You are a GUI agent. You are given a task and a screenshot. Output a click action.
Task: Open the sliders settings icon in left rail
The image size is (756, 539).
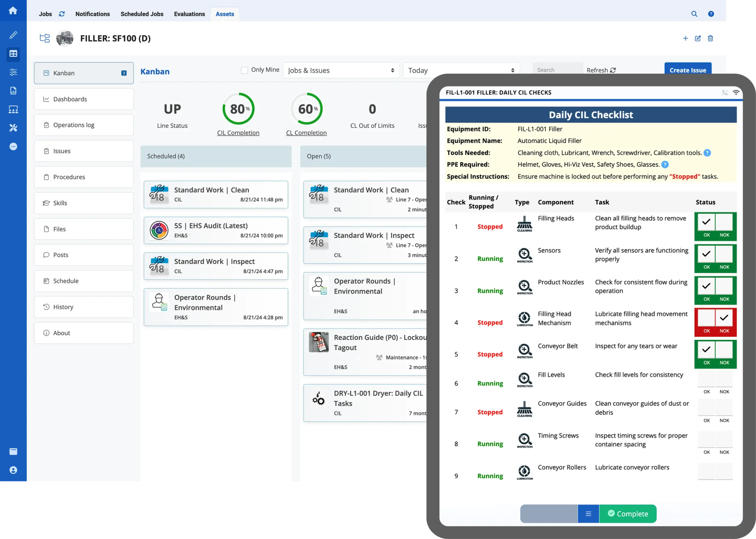tap(13, 72)
